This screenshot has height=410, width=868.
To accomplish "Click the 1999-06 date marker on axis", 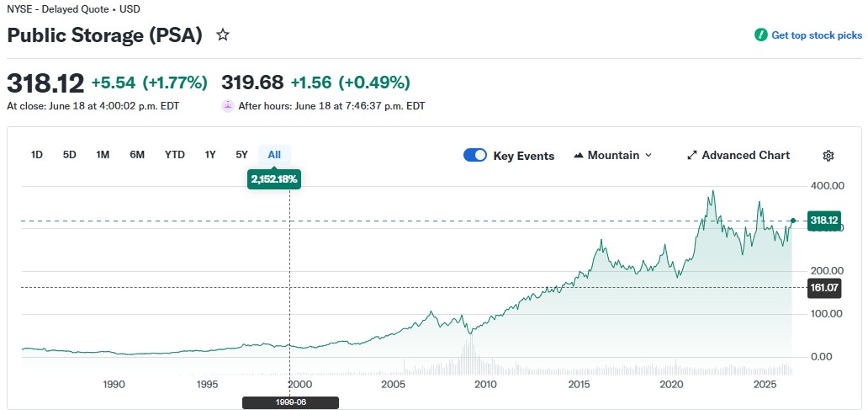I will 290,402.
